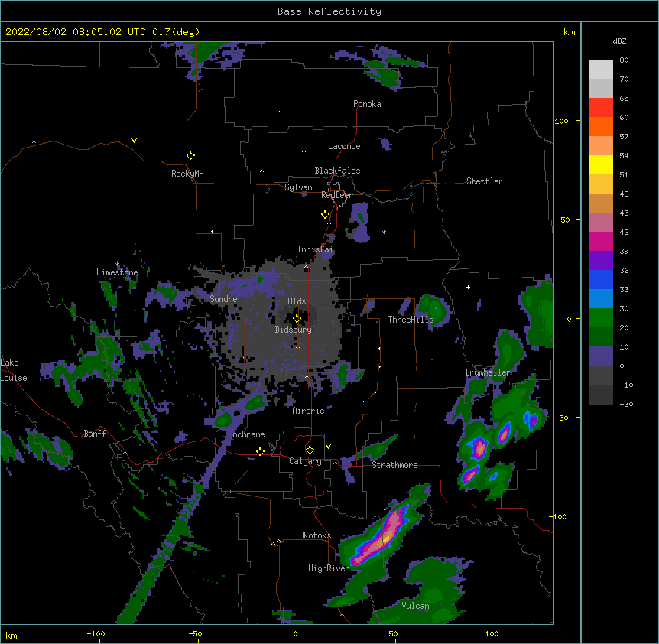659x644 pixels.
Task: Click the Sylvan label on the map
Action: [298, 187]
